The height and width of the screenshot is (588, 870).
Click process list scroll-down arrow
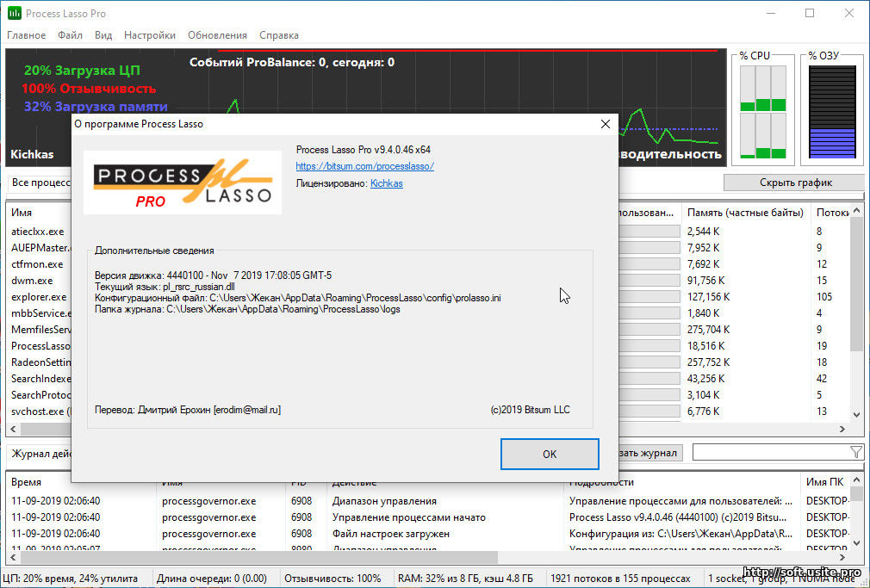857,414
